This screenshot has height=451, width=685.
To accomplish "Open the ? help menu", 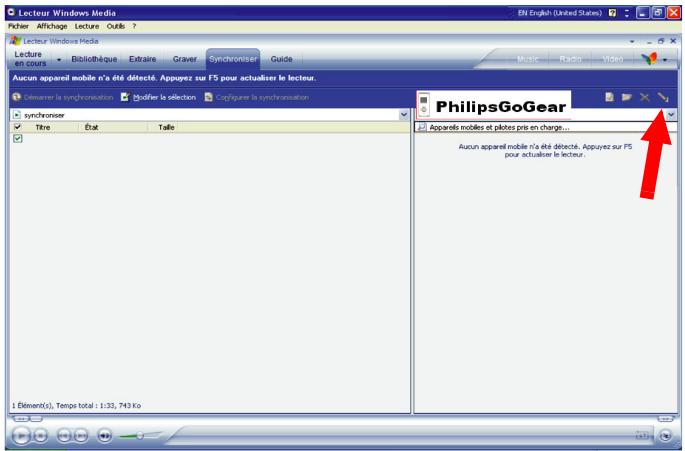I will pos(134,26).
